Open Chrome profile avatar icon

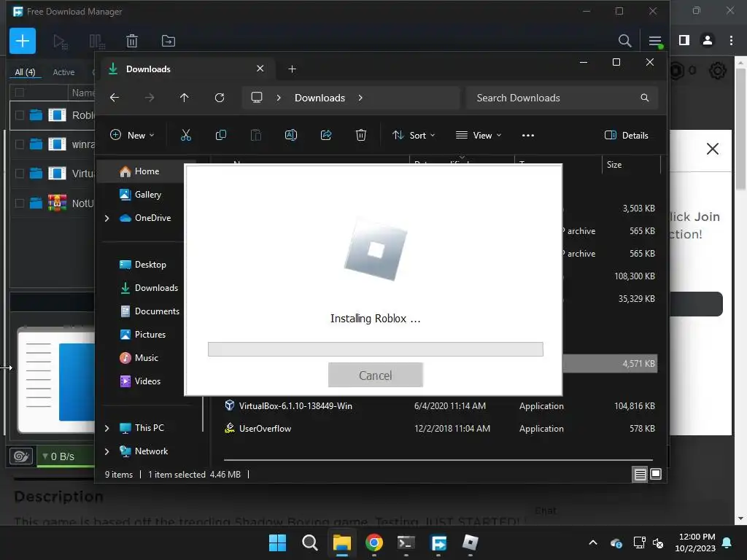[x=708, y=41]
